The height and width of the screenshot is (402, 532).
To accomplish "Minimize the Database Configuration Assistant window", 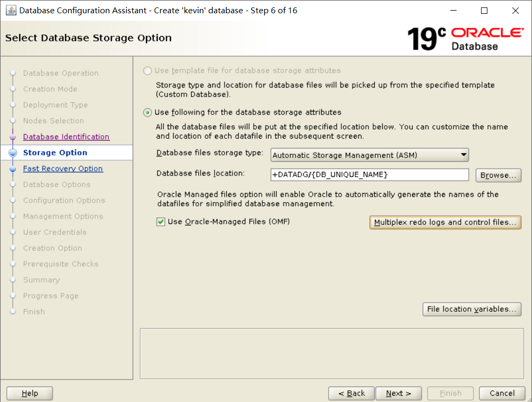I will point(453,11).
